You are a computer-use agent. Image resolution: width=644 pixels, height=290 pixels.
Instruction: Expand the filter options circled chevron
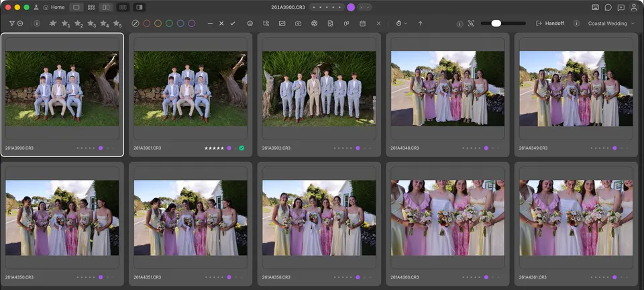coord(19,23)
